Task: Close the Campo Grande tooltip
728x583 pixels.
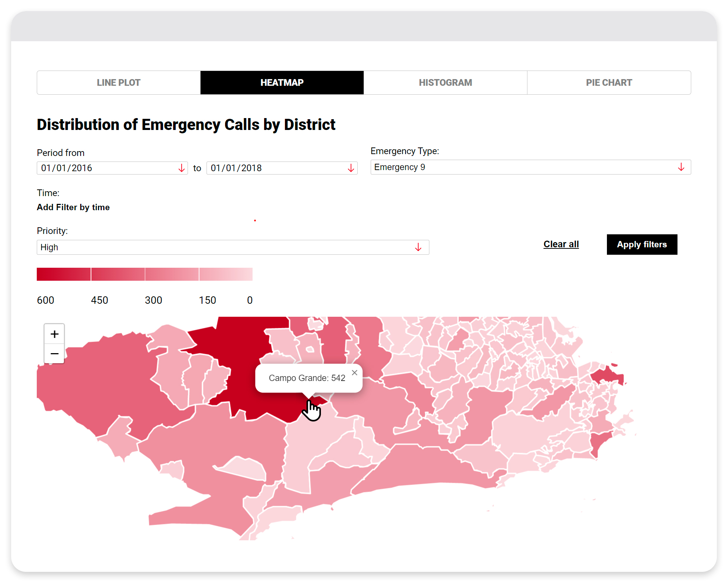Action: click(355, 373)
